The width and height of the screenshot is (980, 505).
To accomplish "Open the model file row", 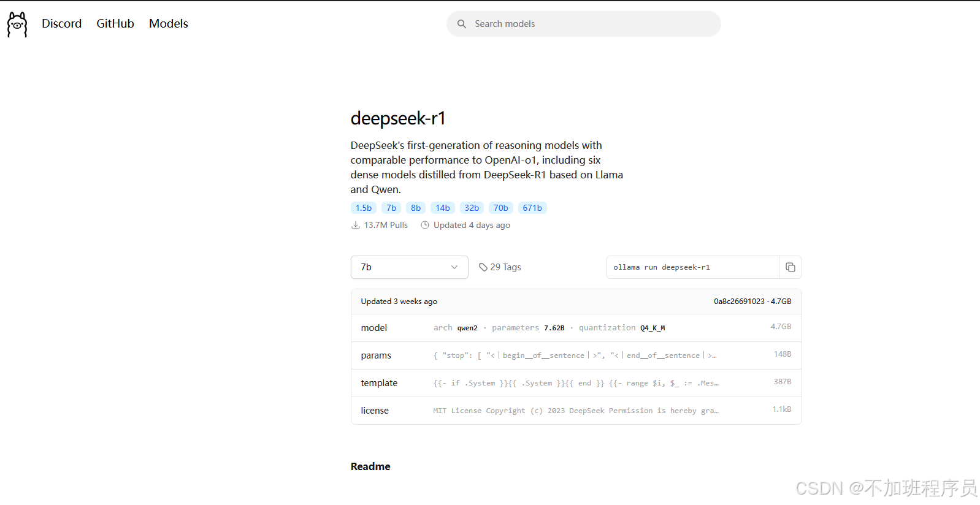I will [576, 328].
